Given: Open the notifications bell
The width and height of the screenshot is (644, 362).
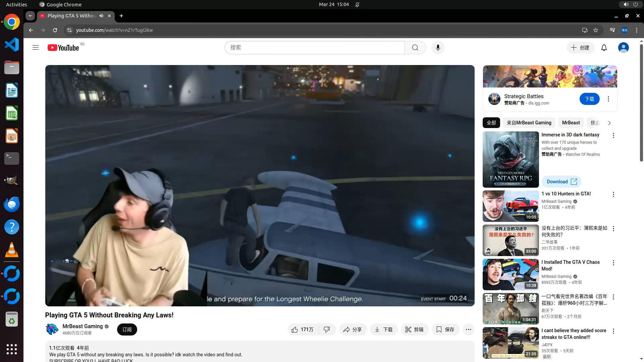Looking at the screenshot, I should [604, 48].
